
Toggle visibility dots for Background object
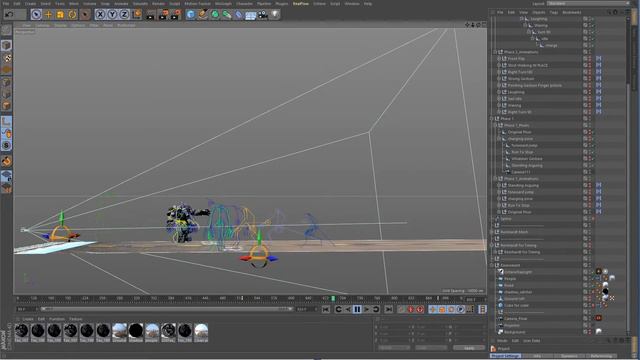[x=590, y=332]
